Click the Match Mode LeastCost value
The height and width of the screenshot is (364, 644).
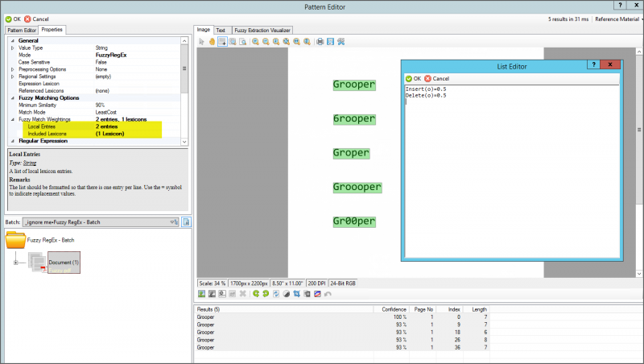click(106, 112)
